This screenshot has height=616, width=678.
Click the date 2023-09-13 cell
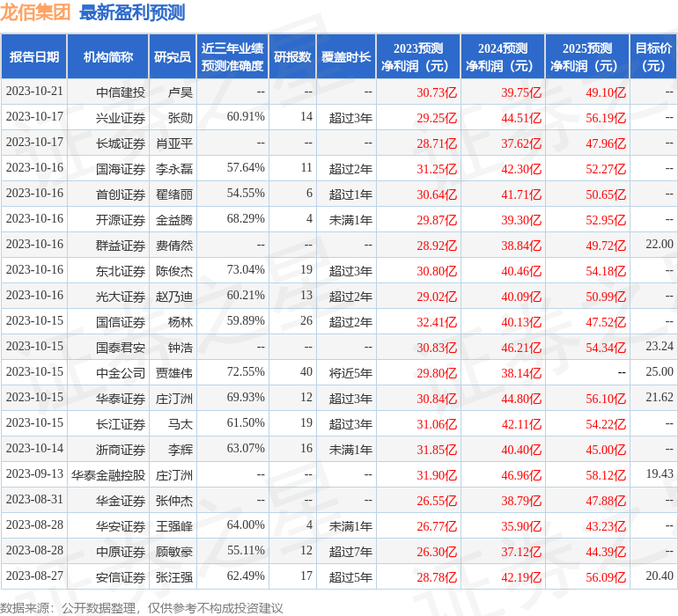pos(34,473)
